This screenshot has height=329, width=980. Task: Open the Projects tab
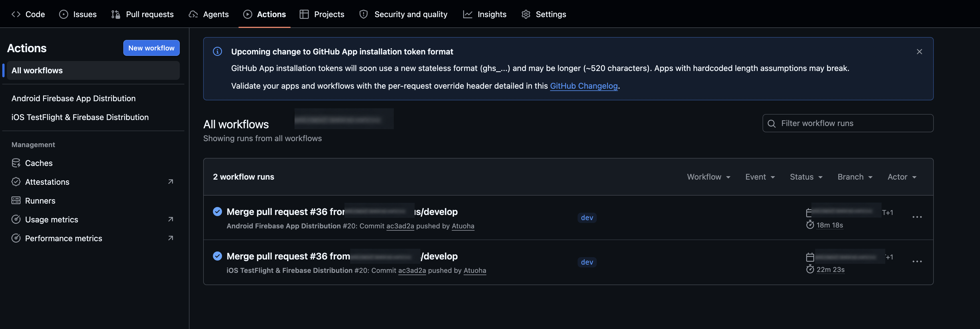[322, 14]
